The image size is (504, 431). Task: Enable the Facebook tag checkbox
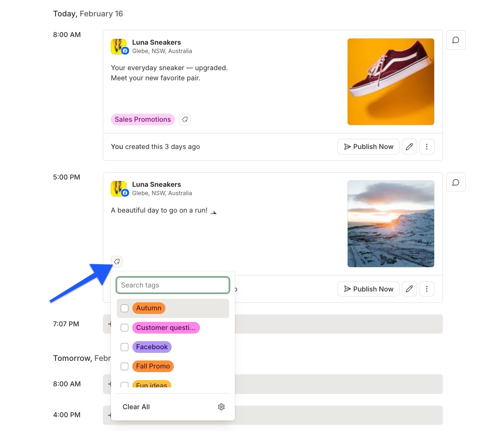click(x=124, y=347)
